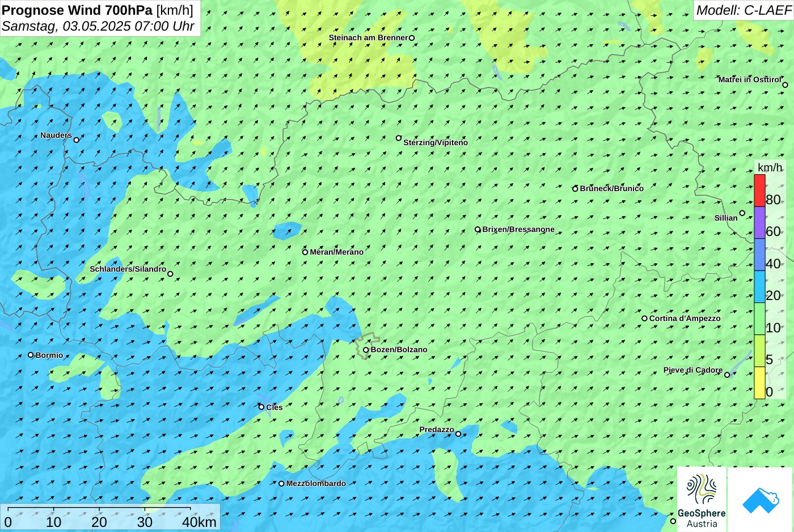Select the yellow 0 km/h legend swatch
Image resolution: width=794 pixels, height=532 pixels.
759,383
